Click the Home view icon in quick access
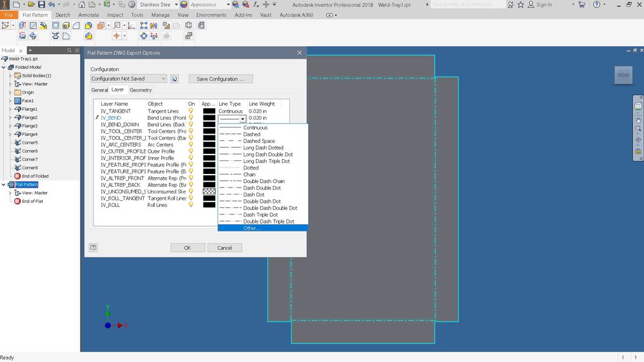This screenshot has width=644, height=362. 82,5
